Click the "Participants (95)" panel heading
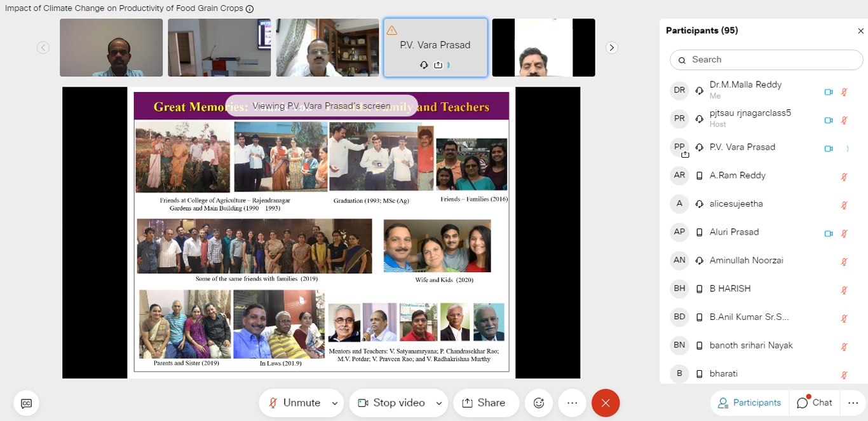Viewport: 868px width, 421px height. 702,31
